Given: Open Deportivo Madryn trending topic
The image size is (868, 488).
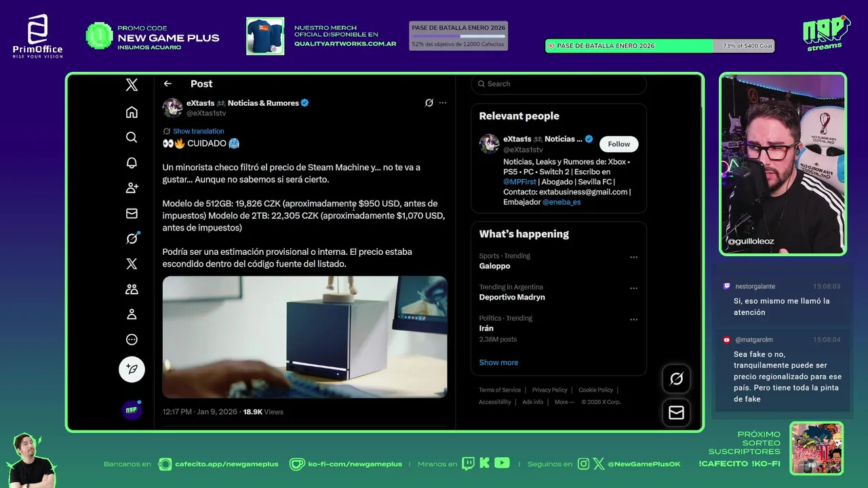Looking at the screenshot, I should tap(512, 298).
